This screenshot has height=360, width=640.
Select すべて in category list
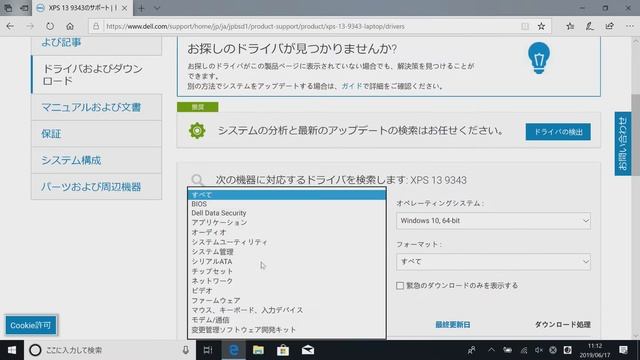tap(287, 195)
